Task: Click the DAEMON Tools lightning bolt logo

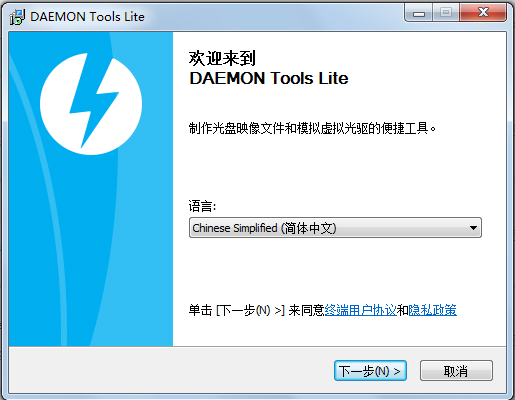Action: [91, 104]
